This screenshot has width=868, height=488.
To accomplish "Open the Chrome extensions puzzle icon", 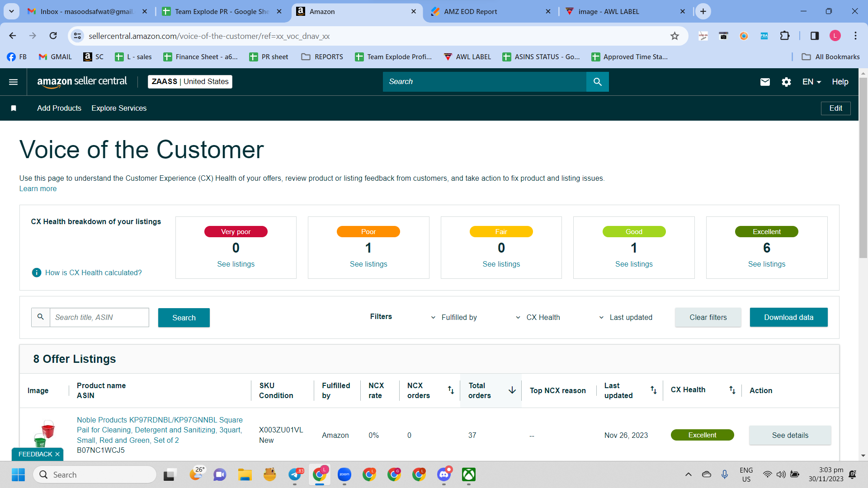I will pos(785,36).
